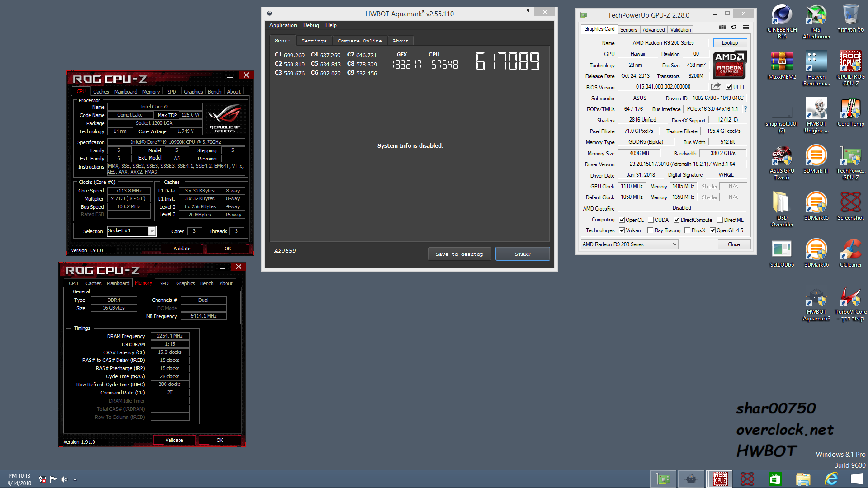This screenshot has height=488, width=868.
Task: Launch 3DMark05 desktop shortcut
Action: (816, 206)
